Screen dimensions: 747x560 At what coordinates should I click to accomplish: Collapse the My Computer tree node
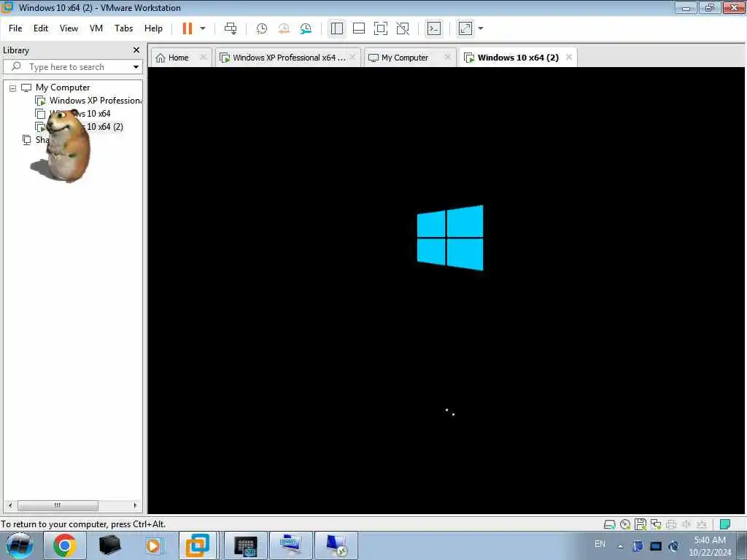pos(13,88)
